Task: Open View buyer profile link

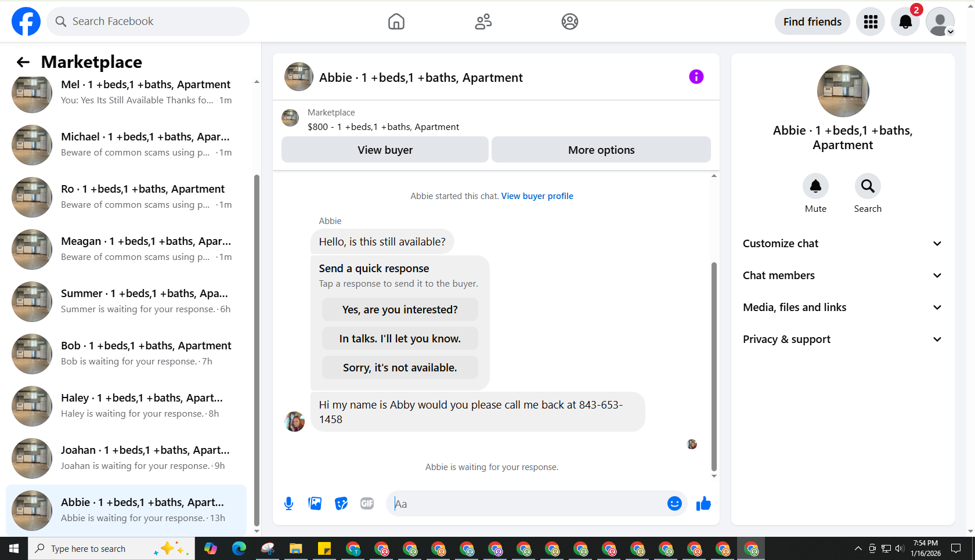Action: pos(537,196)
